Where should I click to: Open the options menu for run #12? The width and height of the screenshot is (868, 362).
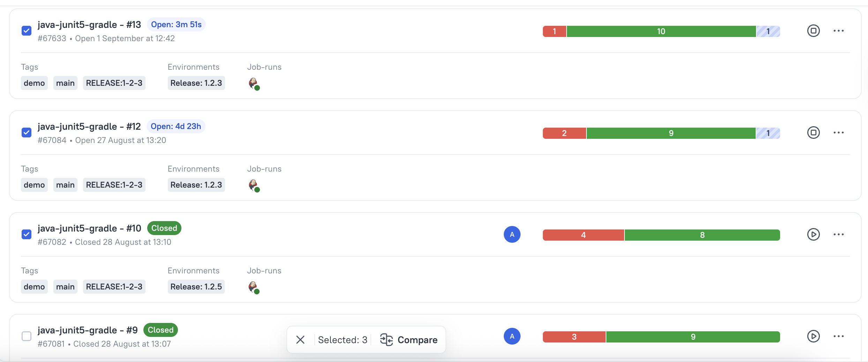(x=839, y=133)
